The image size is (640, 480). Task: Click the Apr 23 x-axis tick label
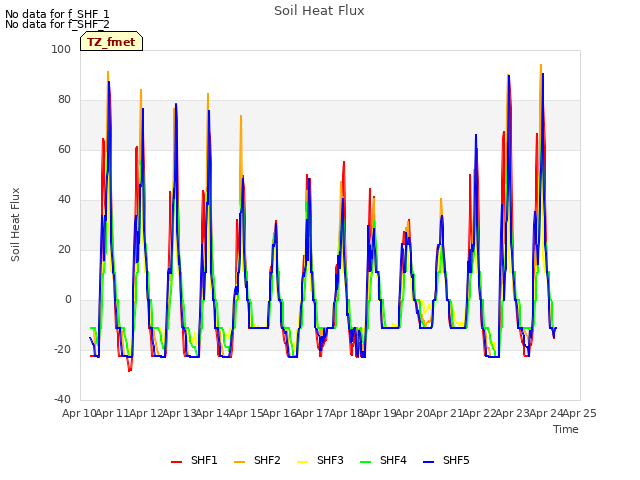pos(513,413)
